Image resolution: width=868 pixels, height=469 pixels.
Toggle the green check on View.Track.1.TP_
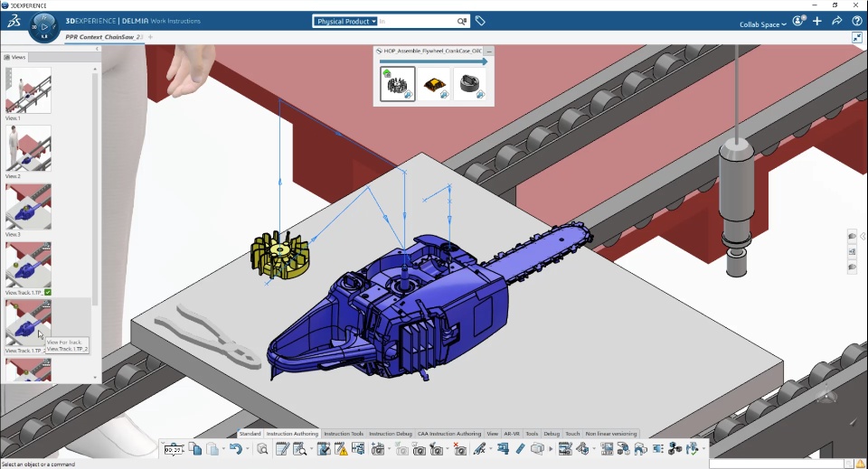(x=48, y=292)
